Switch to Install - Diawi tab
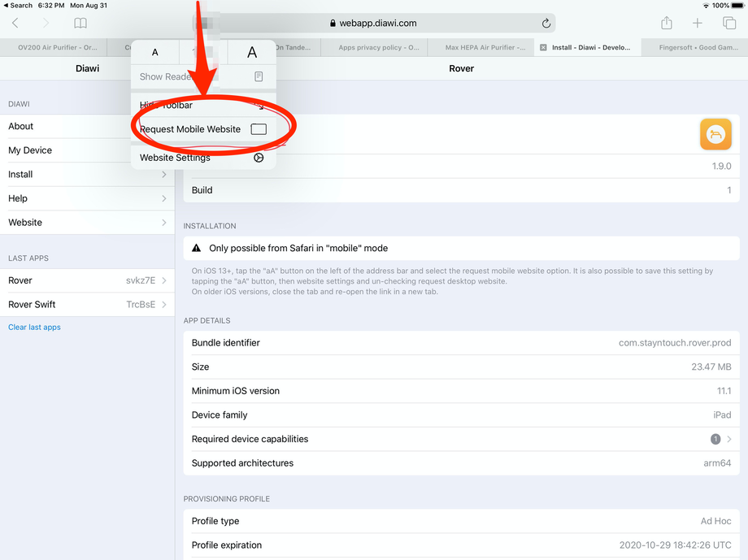Viewport: 748px width, 560px height. point(588,47)
